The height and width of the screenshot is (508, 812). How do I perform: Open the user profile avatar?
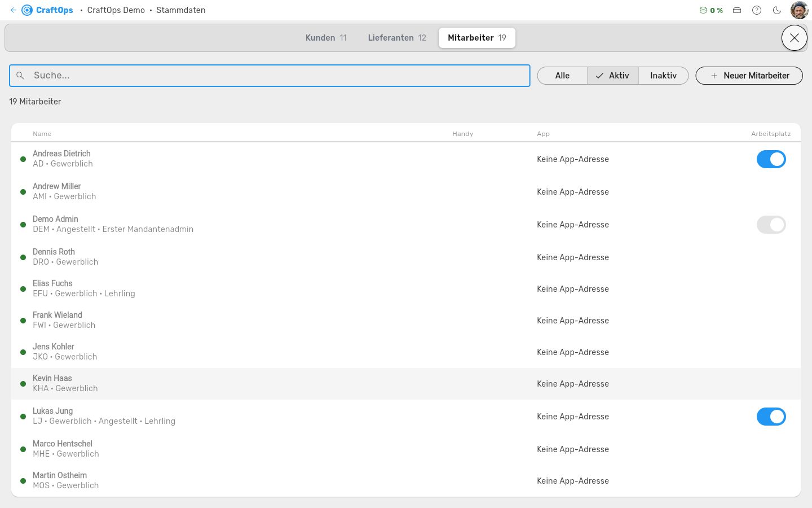[800, 10]
